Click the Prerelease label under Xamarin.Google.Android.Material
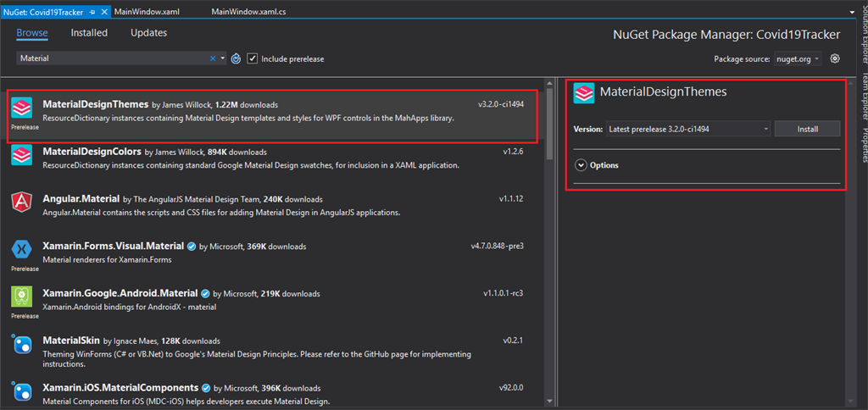This screenshot has height=410, width=868. tap(25, 317)
